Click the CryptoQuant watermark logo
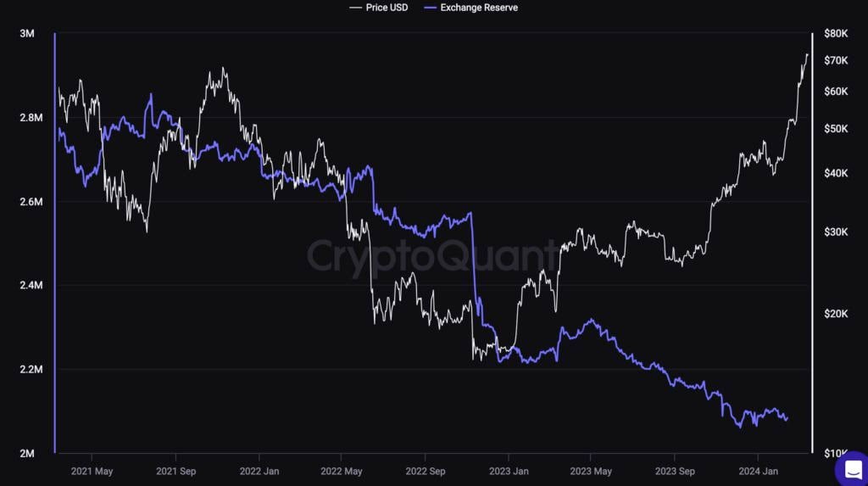 tap(433, 254)
